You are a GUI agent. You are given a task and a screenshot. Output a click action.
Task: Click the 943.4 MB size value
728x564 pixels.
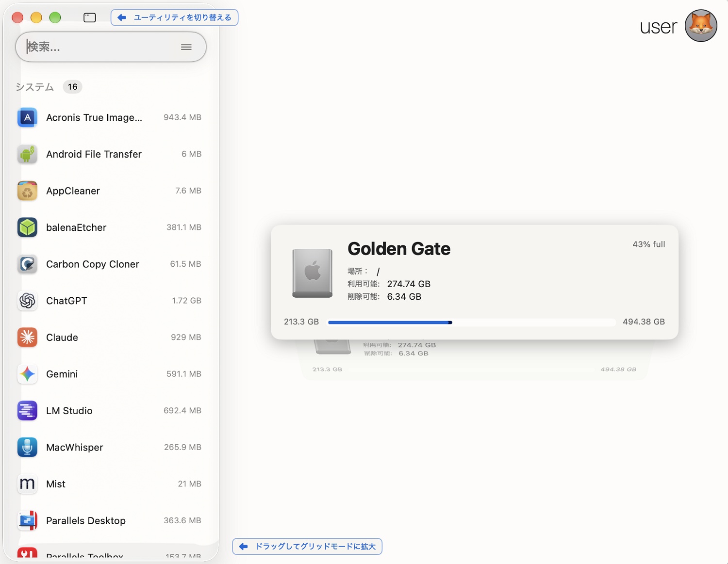(x=182, y=117)
